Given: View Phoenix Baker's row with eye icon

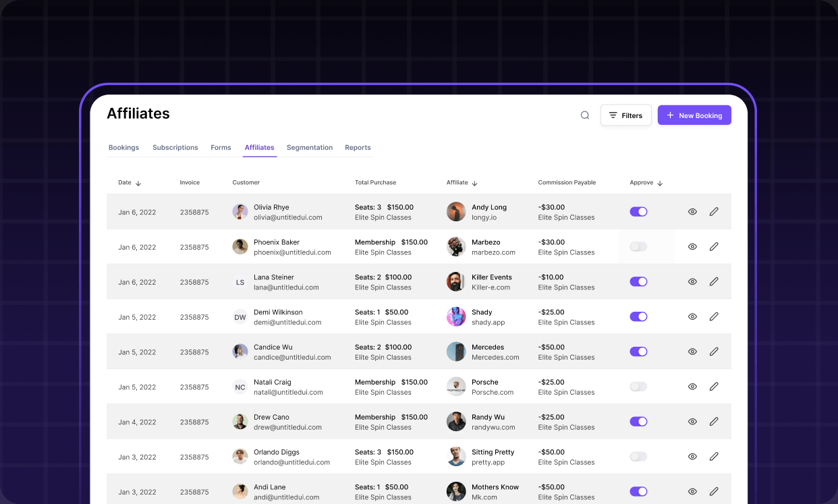Looking at the screenshot, I should pyautogui.click(x=692, y=247).
